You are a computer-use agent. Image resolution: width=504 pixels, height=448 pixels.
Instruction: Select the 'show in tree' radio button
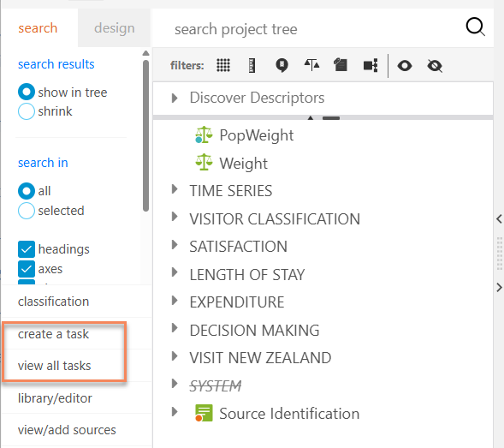click(x=27, y=92)
